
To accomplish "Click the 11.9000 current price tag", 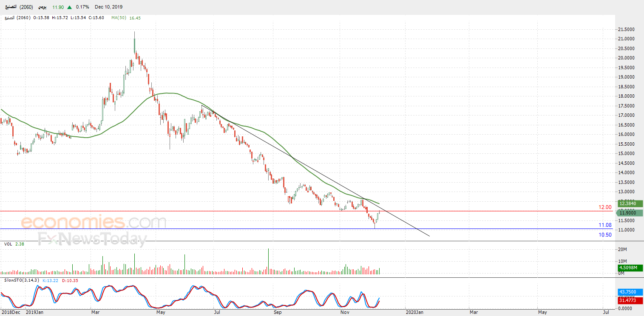I will pos(629,212).
